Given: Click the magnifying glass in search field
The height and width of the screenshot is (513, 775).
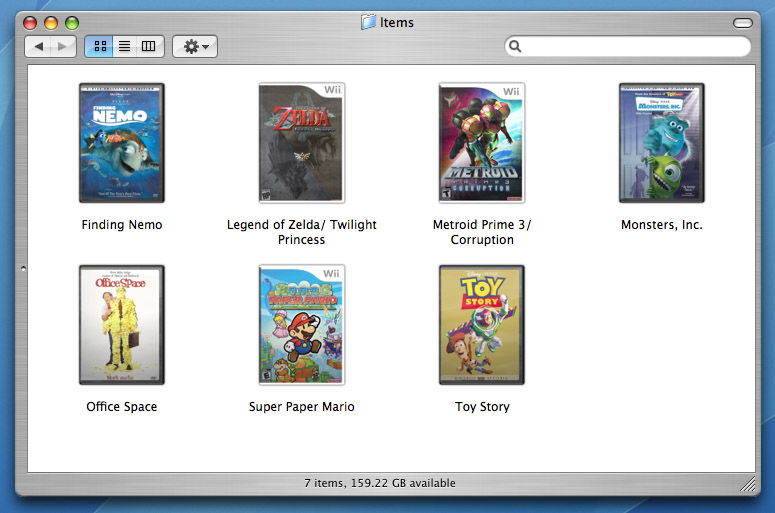Looking at the screenshot, I should coord(515,46).
